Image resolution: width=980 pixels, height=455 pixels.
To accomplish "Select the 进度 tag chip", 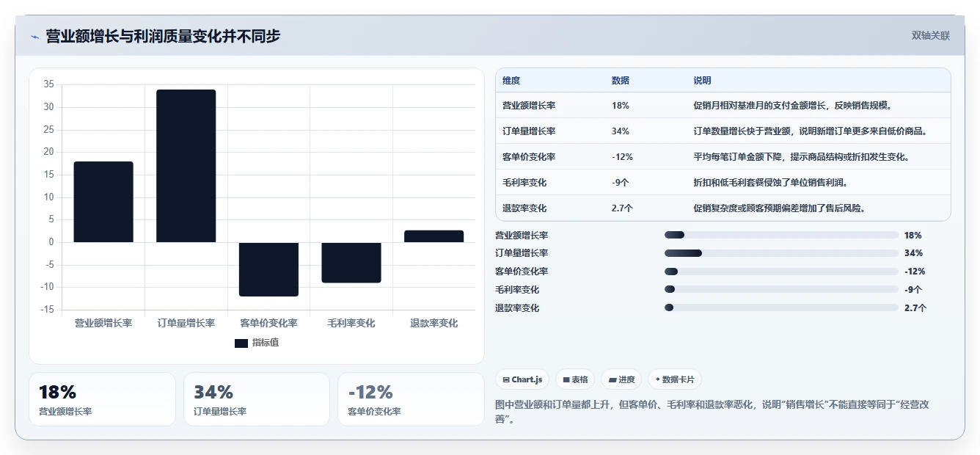I will [621, 379].
